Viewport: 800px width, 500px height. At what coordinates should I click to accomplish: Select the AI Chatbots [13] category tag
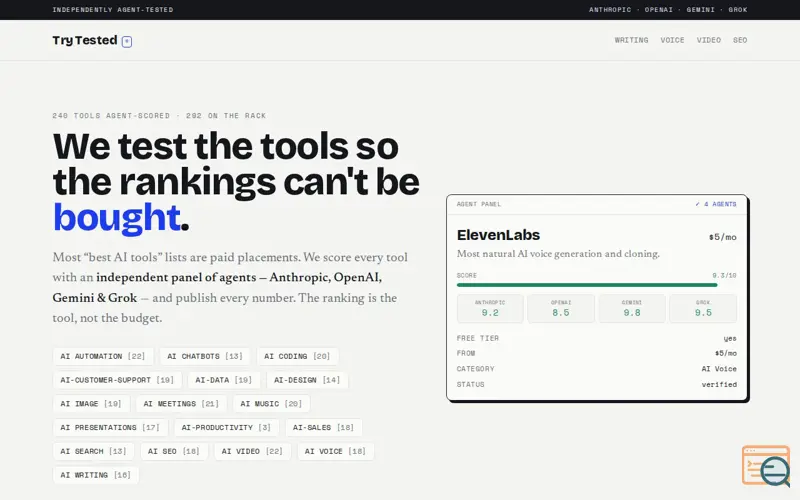(205, 356)
